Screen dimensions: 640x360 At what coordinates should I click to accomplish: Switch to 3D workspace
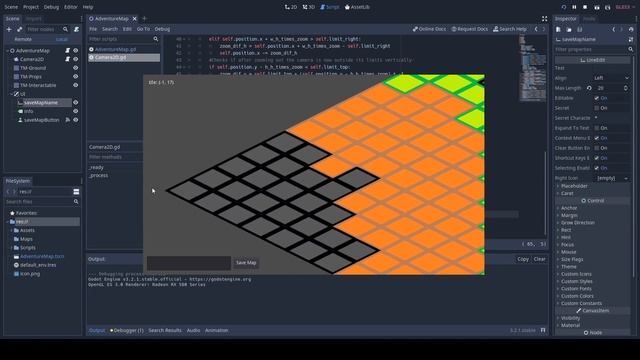(x=309, y=7)
